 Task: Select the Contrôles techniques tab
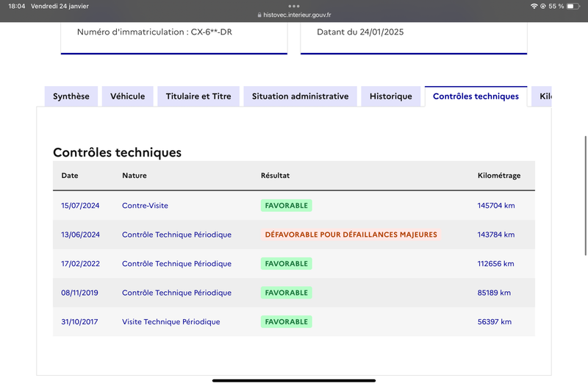point(476,96)
